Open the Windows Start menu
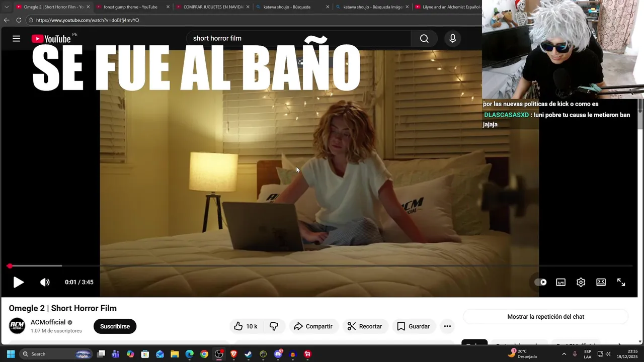The width and height of the screenshot is (644, 362). 11,354
